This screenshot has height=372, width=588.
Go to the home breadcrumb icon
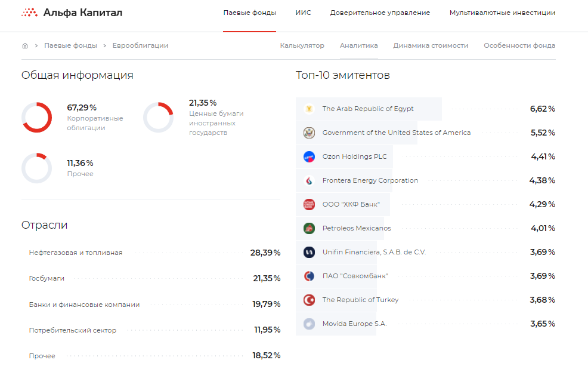pyautogui.click(x=25, y=46)
